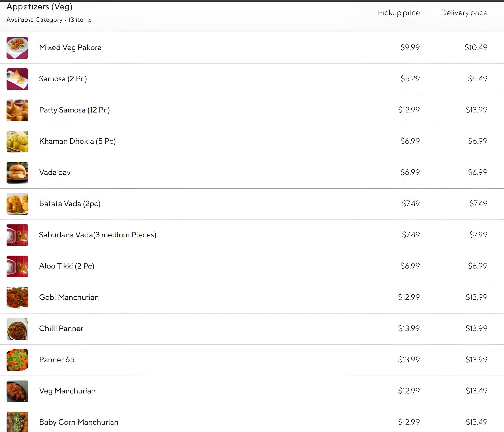Click the Vada pav food photo

(x=17, y=173)
